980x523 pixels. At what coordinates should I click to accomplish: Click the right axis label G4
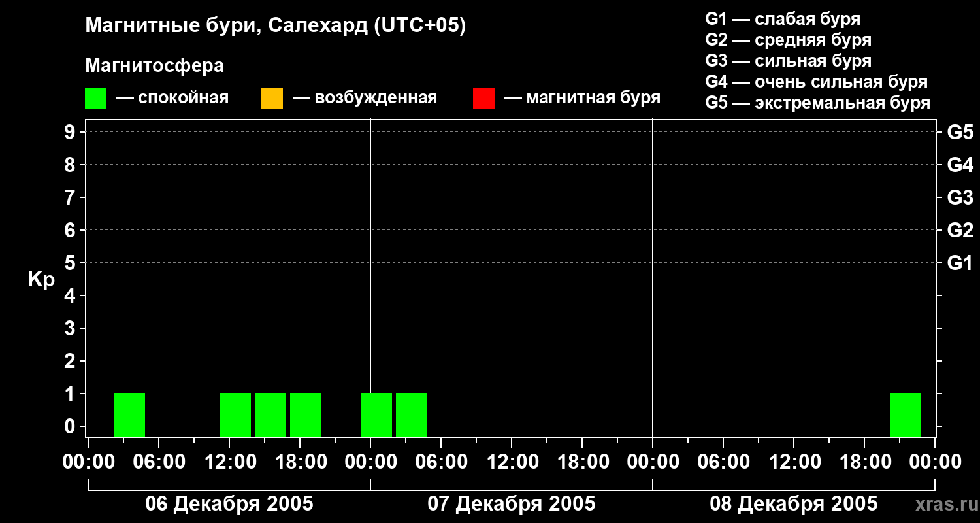(x=960, y=165)
